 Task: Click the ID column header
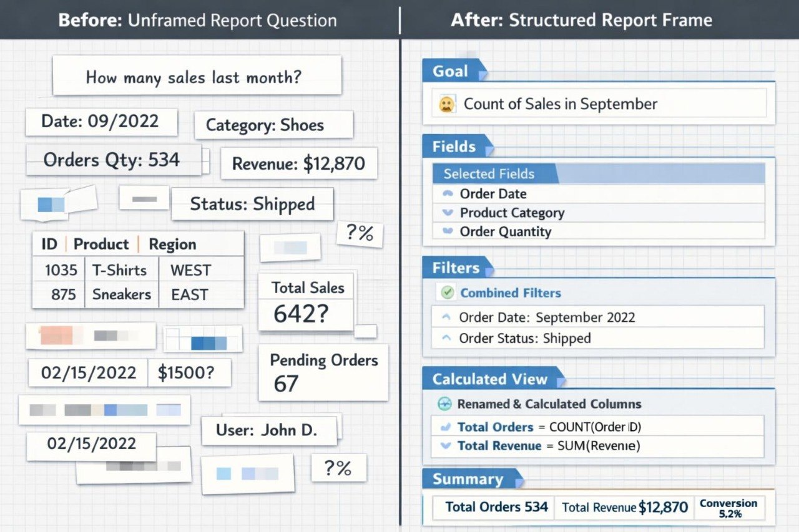tap(49, 244)
